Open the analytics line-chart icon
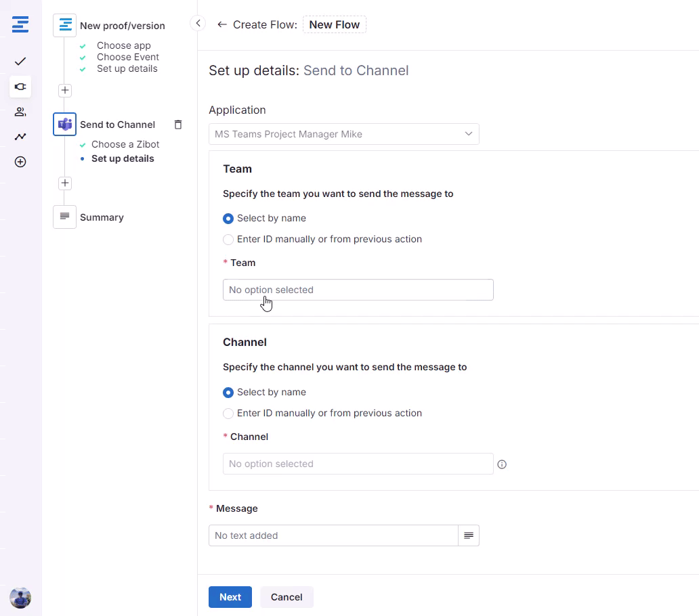This screenshot has width=699, height=616. point(20,137)
